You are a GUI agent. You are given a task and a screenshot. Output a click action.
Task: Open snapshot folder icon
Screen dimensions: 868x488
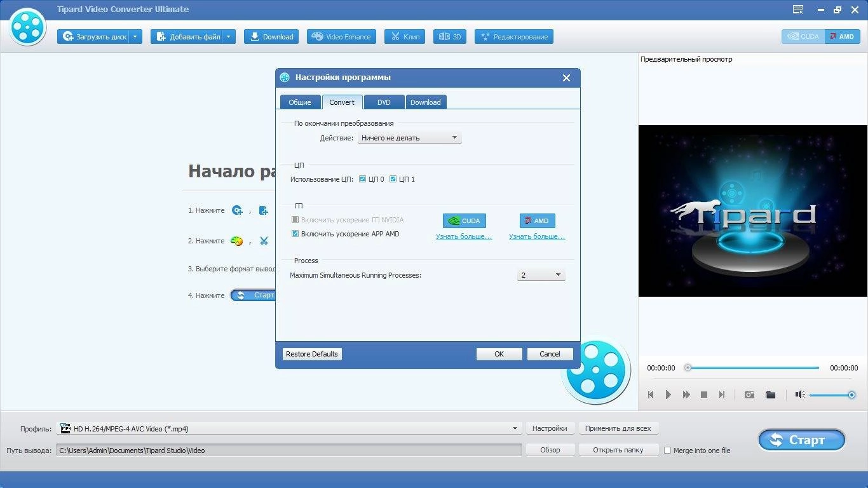tap(770, 395)
